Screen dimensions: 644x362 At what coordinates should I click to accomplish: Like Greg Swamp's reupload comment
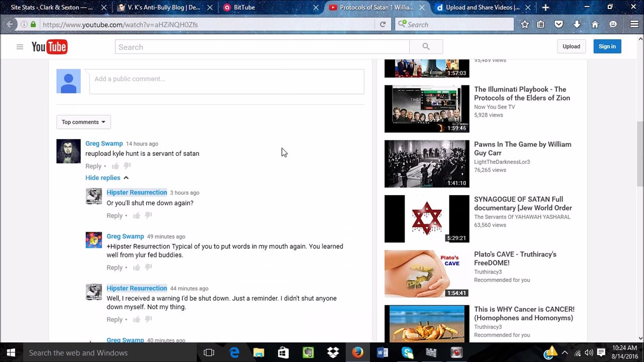tap(115, 166)
